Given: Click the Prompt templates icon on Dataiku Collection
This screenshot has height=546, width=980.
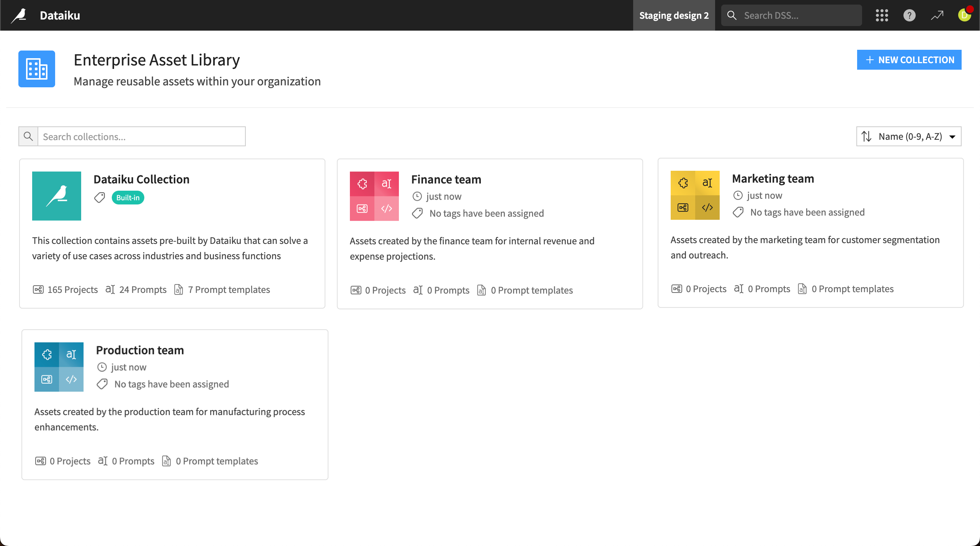Looking at the screenshot, I should [178, 289].
